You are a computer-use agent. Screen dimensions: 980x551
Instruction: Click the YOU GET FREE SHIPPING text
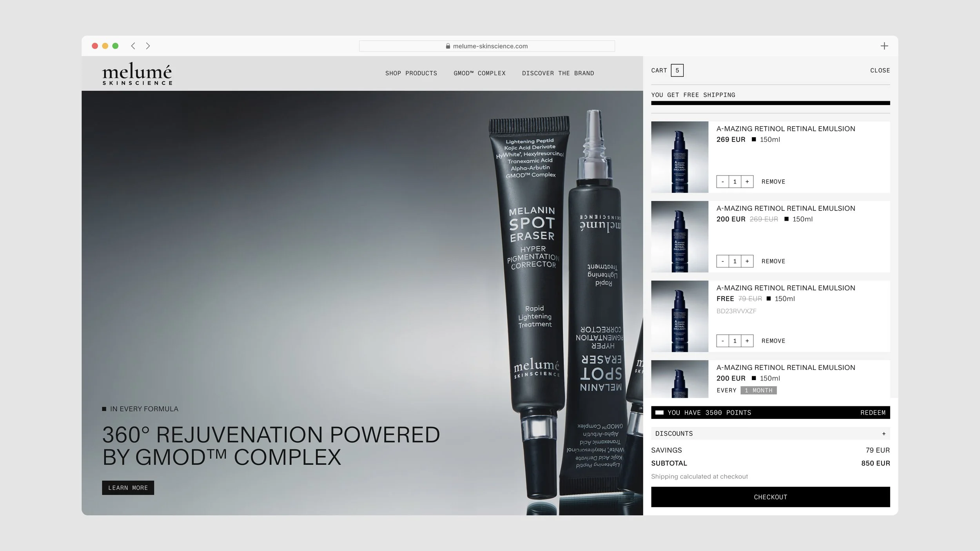[x=693, y=95]
